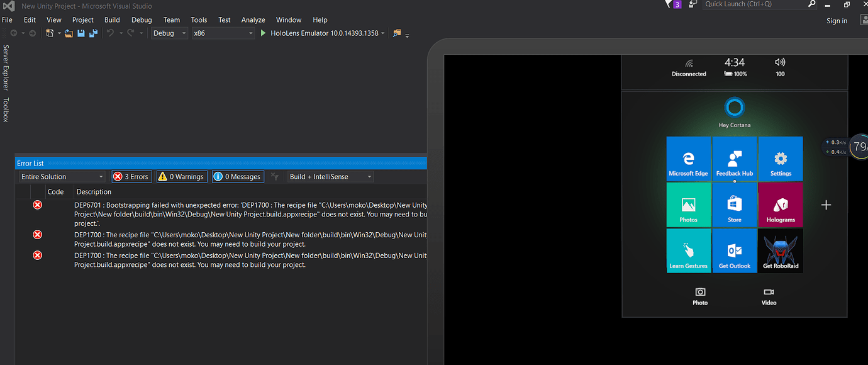
Task: Click the Save toolbar icon
Action: point(81,33)
